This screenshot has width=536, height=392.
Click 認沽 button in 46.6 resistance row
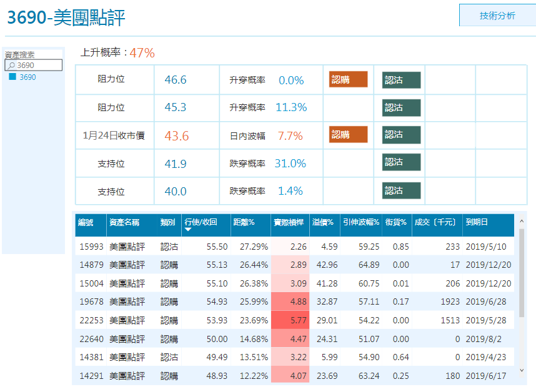point(401,80)
